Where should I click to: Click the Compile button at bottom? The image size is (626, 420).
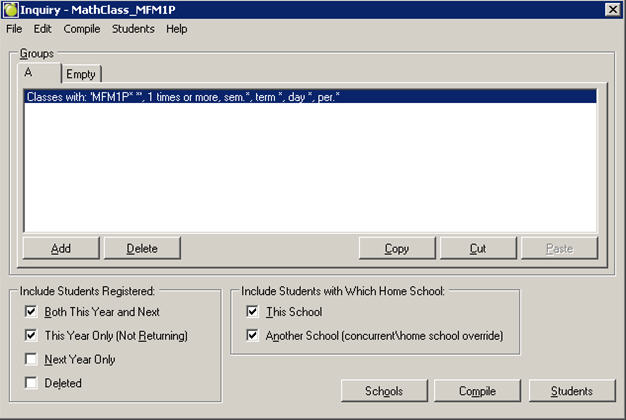coord(477,391)
